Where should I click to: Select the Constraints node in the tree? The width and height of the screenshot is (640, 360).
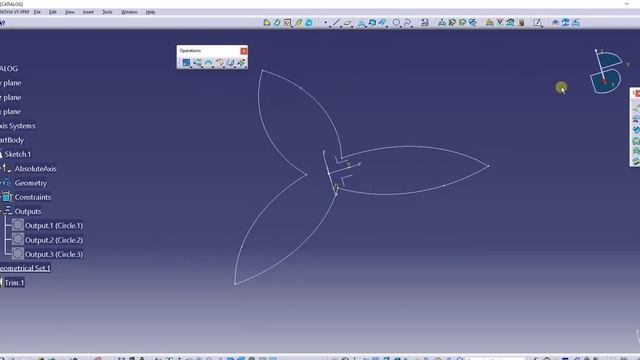click(33, 197)
